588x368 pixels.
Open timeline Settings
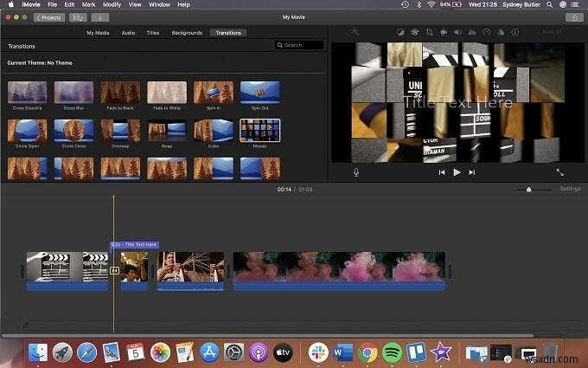pyautogui.click(x=570, y=189)
